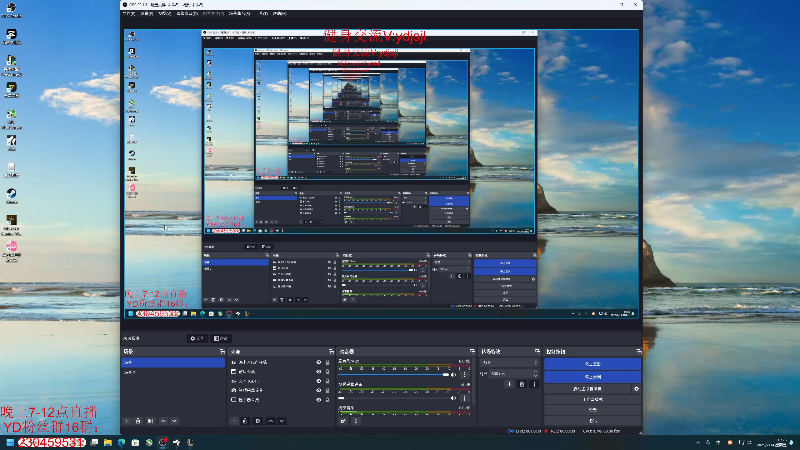This screenshot has height=450, width=800.
Task: Adjust the first mixer channel volume slider
Action: pyautogui.click(x=394, y=374)
